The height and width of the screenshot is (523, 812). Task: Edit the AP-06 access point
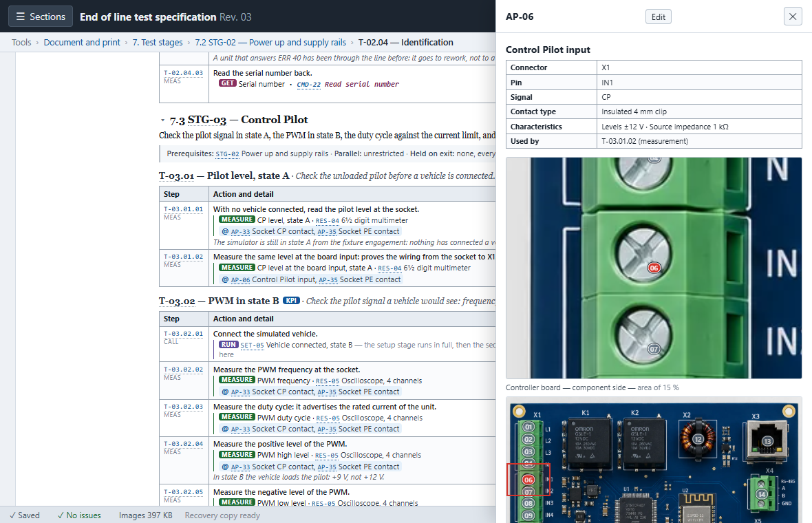click(658, 17)
